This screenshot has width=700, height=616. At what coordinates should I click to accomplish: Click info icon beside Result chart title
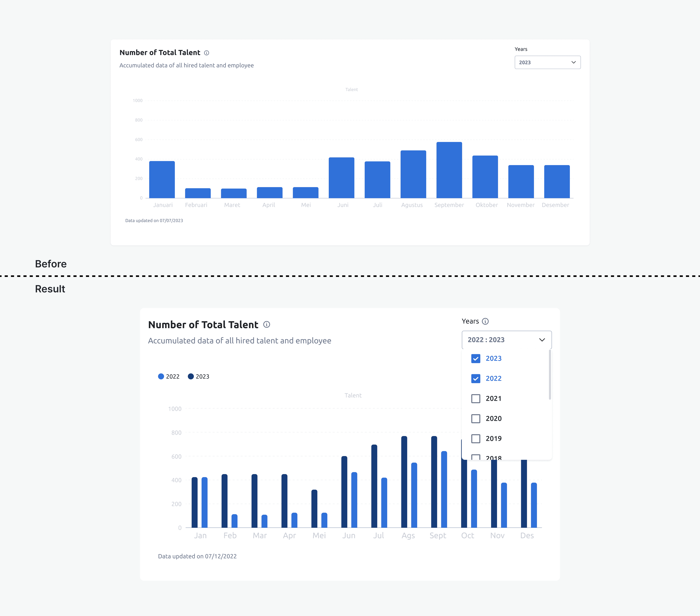coord(266,325)
